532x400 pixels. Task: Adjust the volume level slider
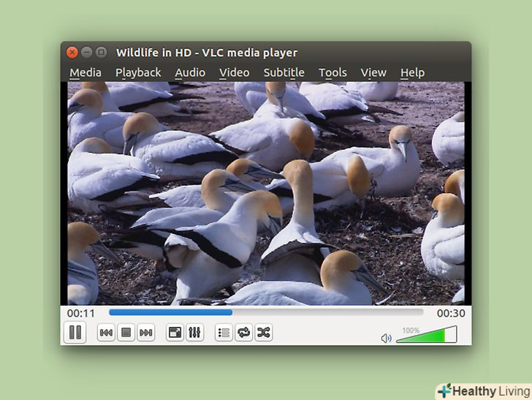(x=426, y=336)
